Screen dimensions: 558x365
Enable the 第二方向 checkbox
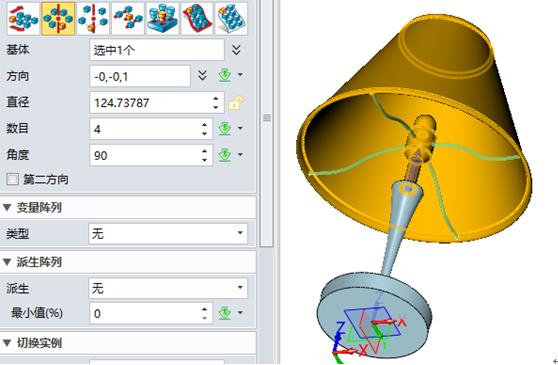pyautogui.click(x=12, y=179)
